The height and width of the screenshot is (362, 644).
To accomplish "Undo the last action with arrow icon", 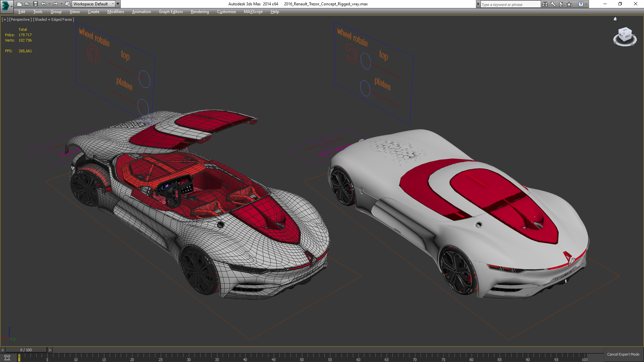I will [x=43, y=4].
